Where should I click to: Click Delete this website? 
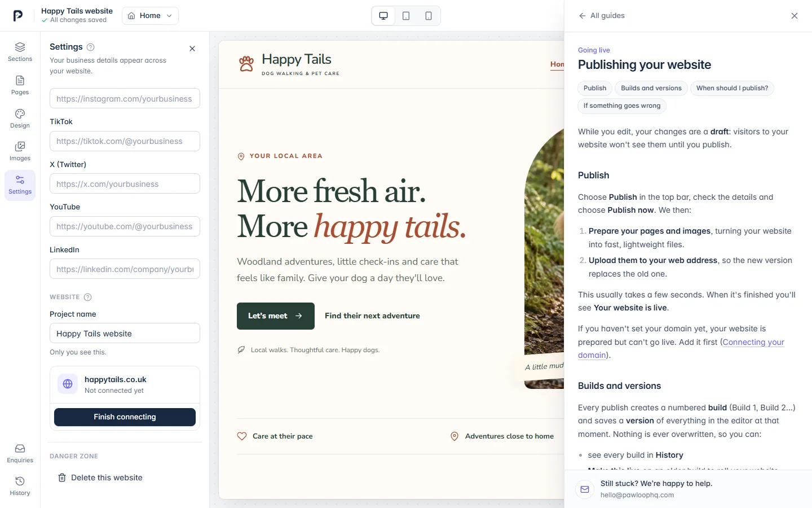[100, 478]
